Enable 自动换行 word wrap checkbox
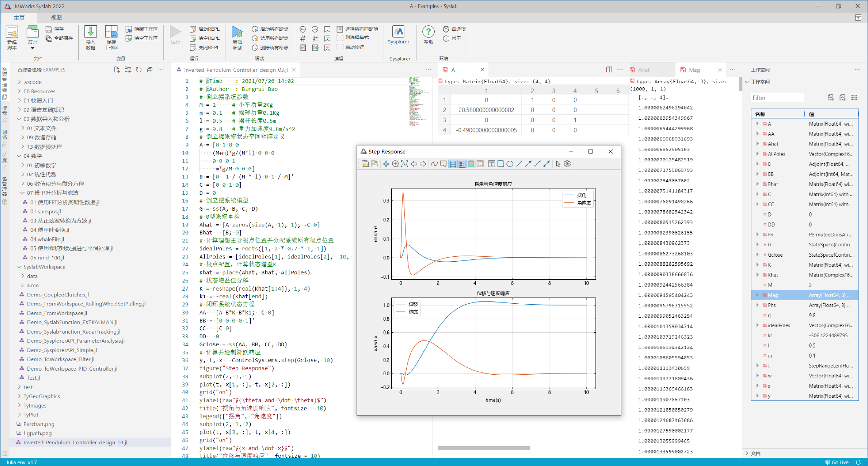 [340, 47]
